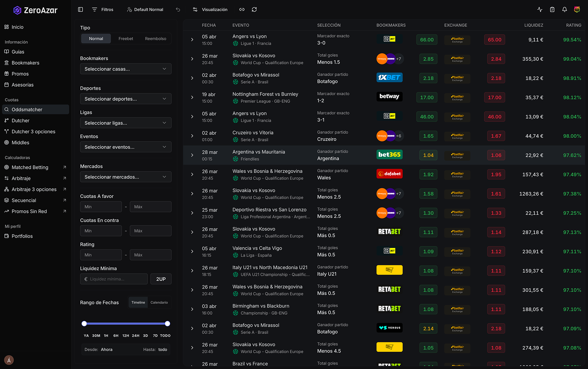Click the undo arrow icon in toolbar

coord(178,10)
